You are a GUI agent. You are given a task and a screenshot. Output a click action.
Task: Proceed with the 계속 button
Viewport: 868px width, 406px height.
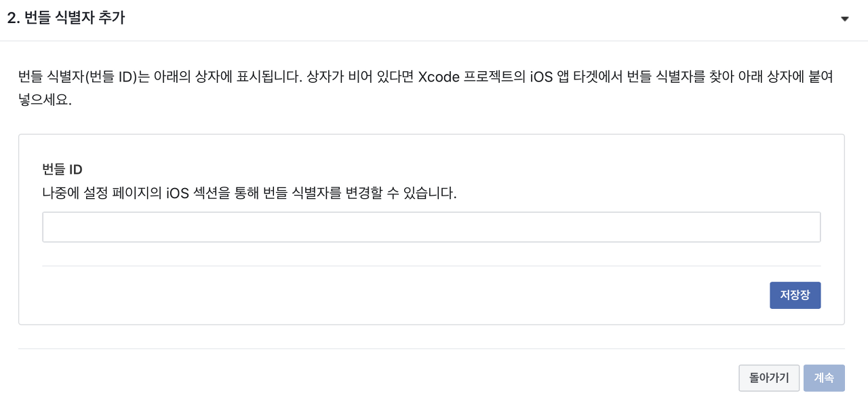coord(824,378)
